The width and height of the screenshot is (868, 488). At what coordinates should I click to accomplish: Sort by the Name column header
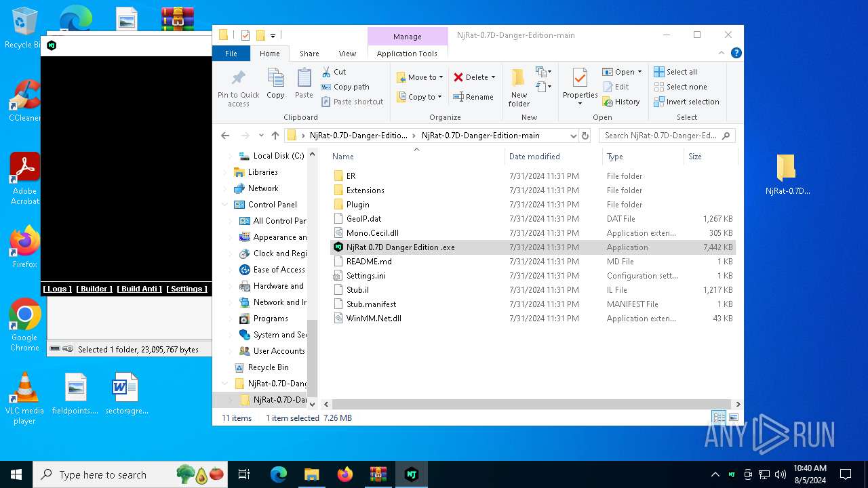(x=416, y=156)
